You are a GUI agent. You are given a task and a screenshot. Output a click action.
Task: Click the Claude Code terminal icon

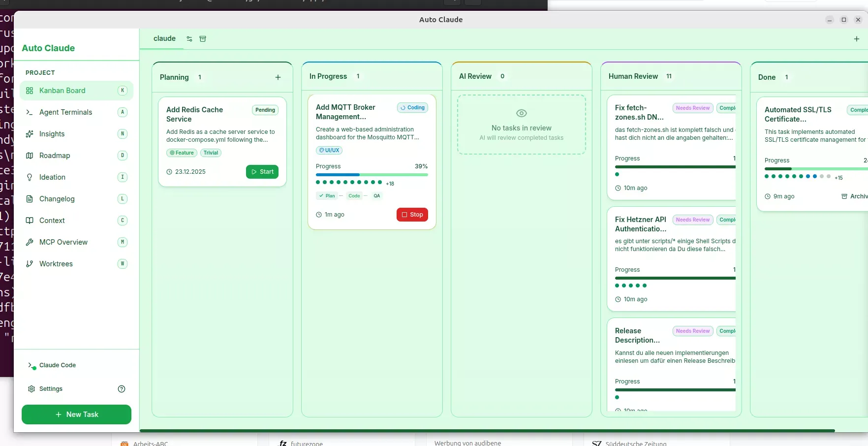pyautogui.click(x=31, y=366)
